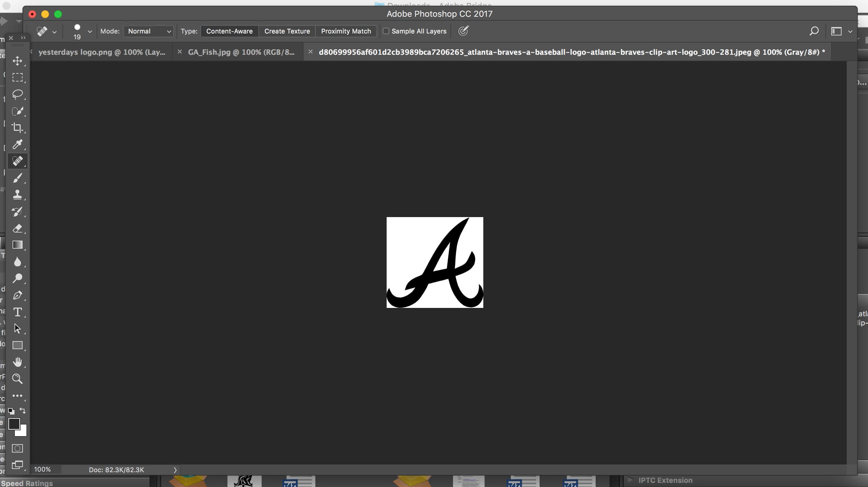Select the Clone Stamp tool
Image resolution: width=868 pixels, height=487 pixels.
[x=17, y=195]
